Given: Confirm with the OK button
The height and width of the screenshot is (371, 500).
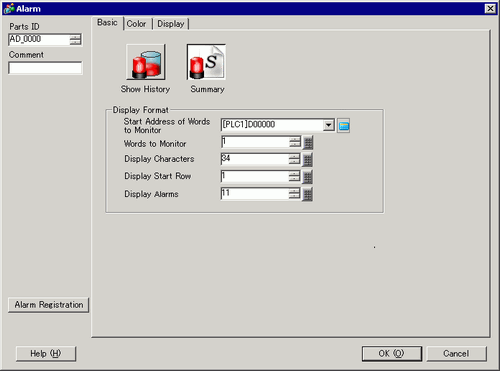Looking at the screenshot, I should 392,353.
